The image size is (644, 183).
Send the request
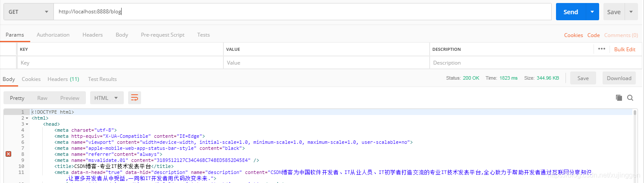571,12
